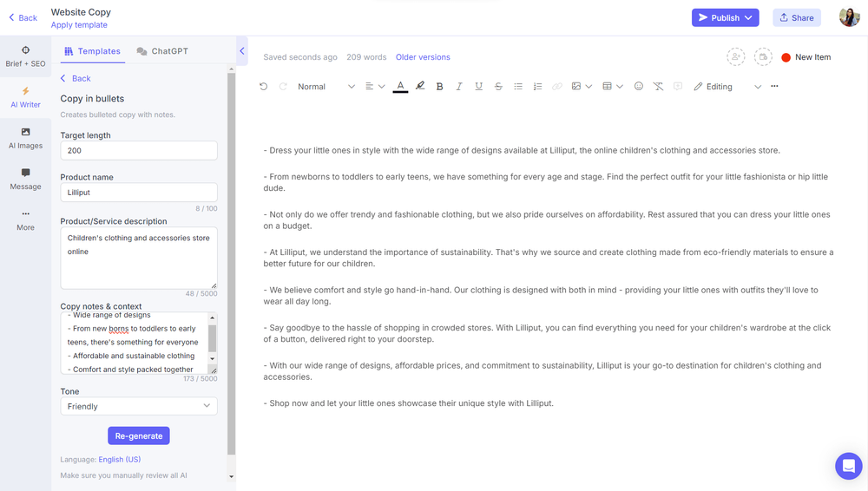This screenshot has width=868, height=491.
Task: Insert a numbered list
Action: pyautogui.click(x=537, y=87)
